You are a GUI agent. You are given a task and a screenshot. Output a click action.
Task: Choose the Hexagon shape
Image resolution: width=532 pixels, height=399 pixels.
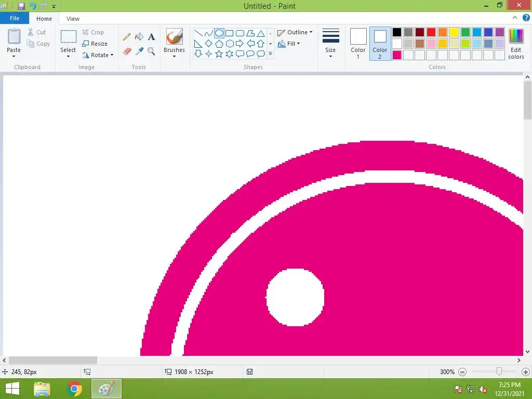229,44
